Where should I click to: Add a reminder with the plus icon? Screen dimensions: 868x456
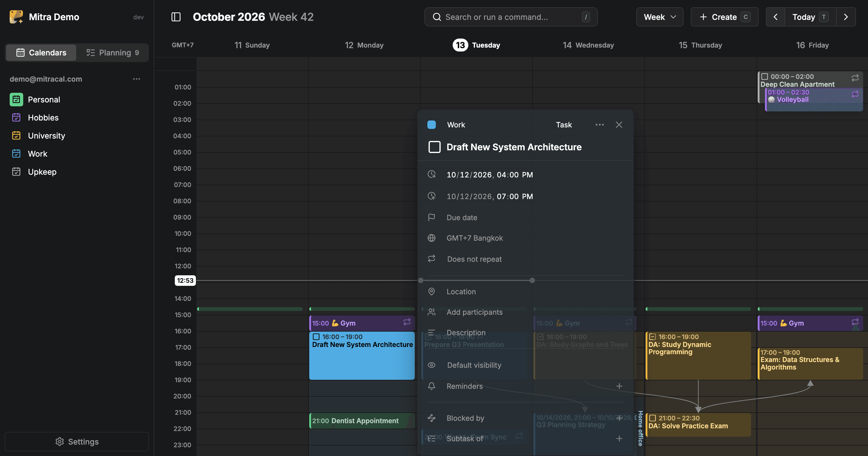pos(619,386)
